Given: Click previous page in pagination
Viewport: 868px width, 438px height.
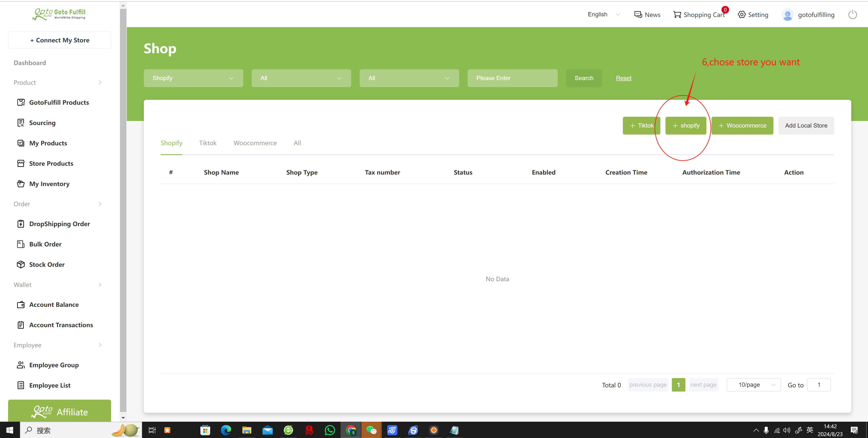Looking at the screenshot, I should click(648, 385).
